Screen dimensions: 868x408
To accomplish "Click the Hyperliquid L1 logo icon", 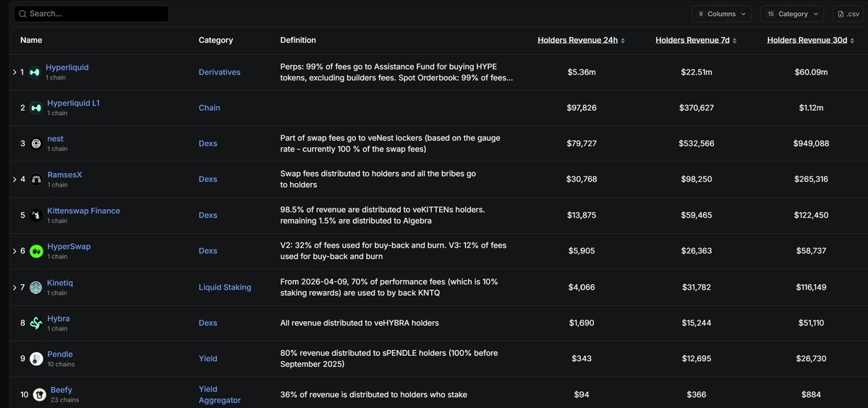I will click(35, 108).
